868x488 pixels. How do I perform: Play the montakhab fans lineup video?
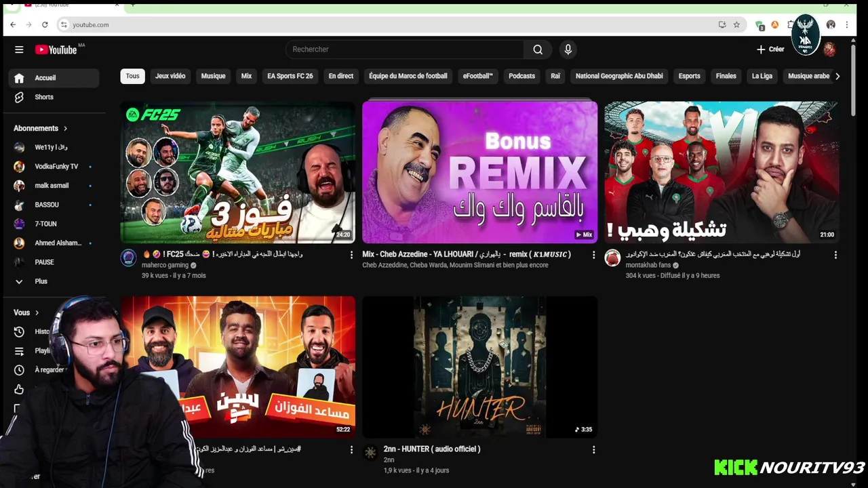coord(722,172)
